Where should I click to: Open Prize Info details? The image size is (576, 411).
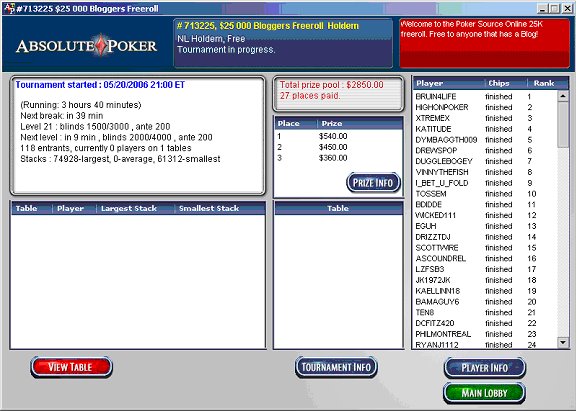click(373, 183)
